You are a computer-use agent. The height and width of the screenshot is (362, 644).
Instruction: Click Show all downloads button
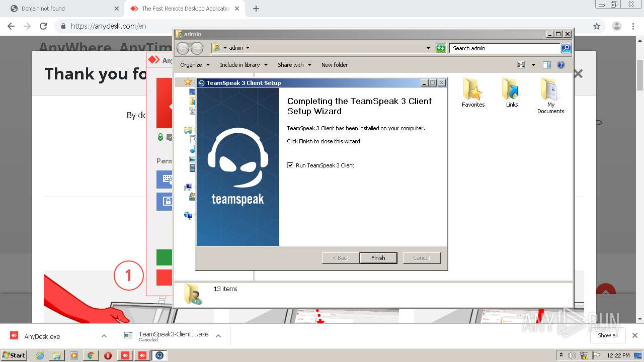608,335
